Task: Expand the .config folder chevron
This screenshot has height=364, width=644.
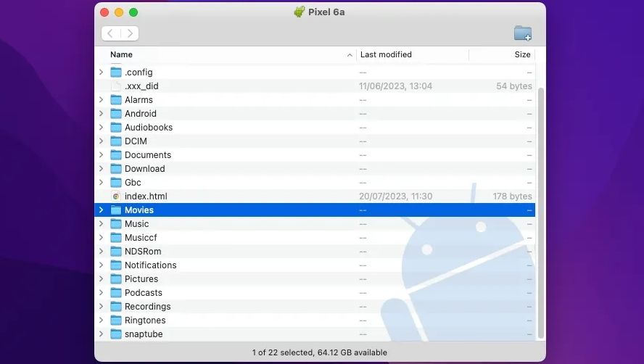Action: pyautogui.click(x=101, y=73)
